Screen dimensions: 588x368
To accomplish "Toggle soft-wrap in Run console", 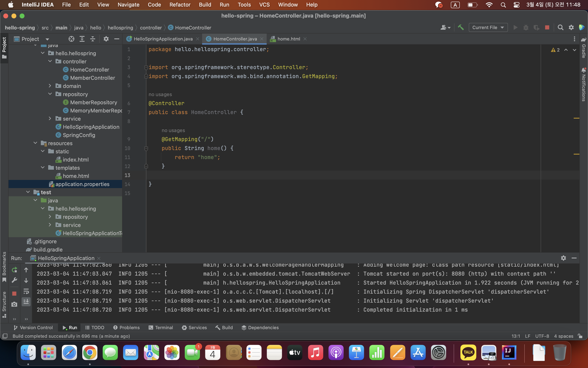I will [x=26, y=291].
